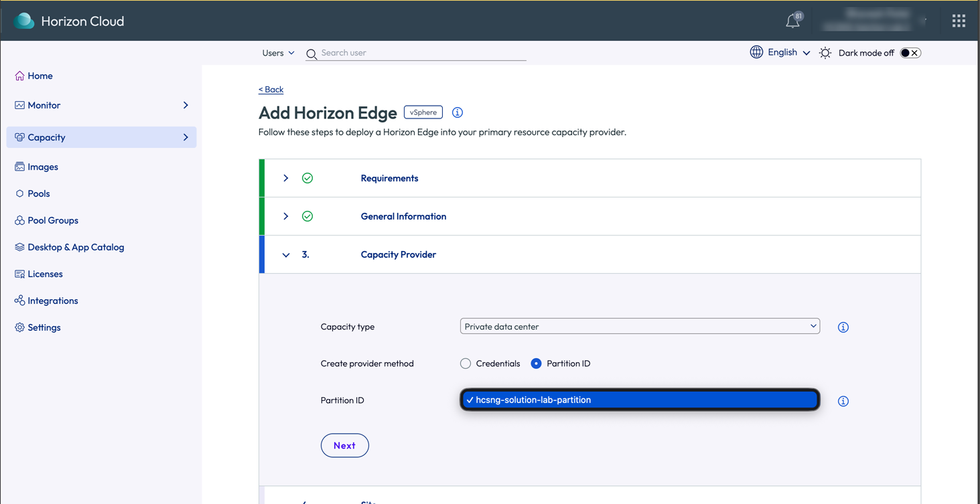Click the vSphere badge
The height and width of the screenshot is (504, 980).
[x=423, y=112]
